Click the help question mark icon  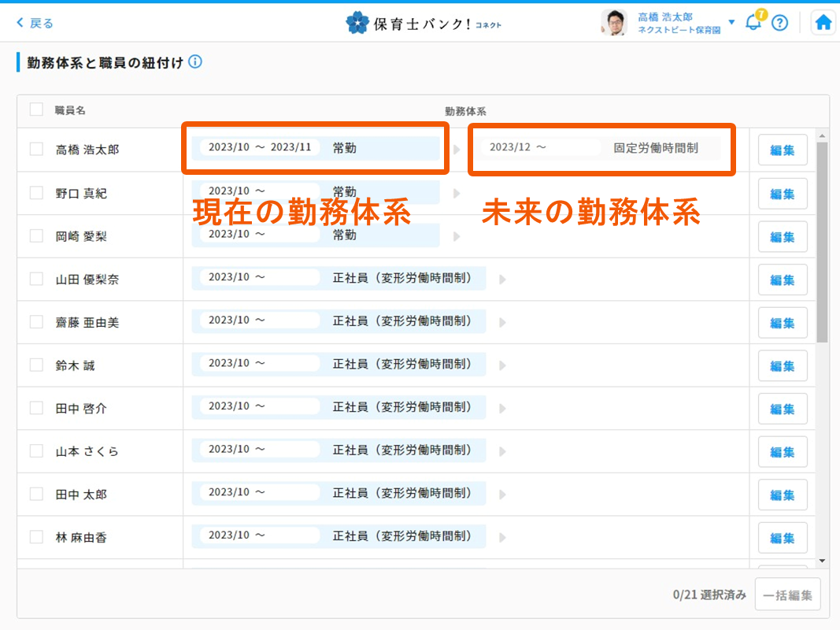click(779, 23)
